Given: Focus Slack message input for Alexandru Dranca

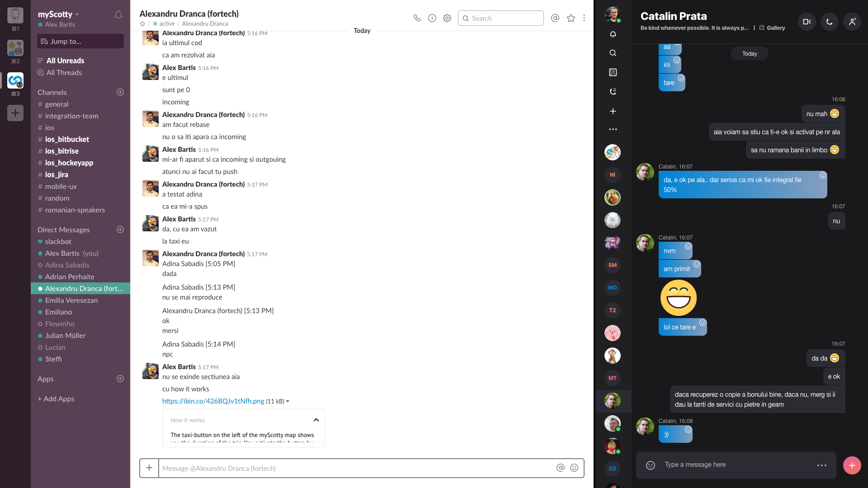Looking at the screenshot, I should coord(357,468).
